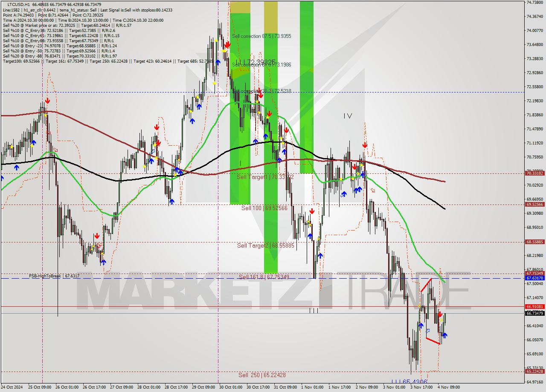Click the '24 Oct 2024' date on time axis
The width and height of the screenshot is (546, 392).
pos(12,387)
